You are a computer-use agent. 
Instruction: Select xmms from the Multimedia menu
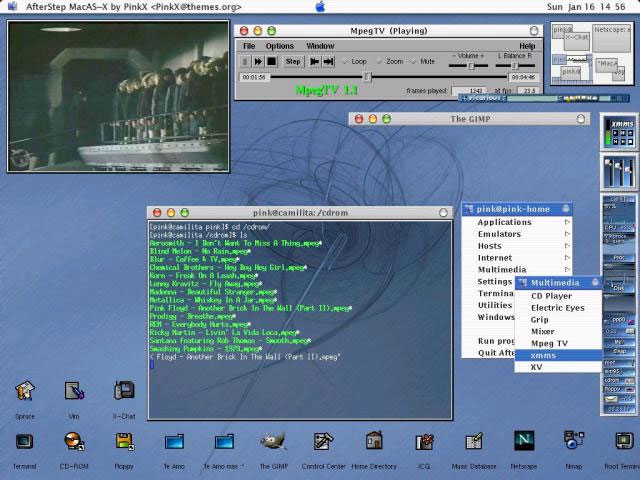[544, 355]
